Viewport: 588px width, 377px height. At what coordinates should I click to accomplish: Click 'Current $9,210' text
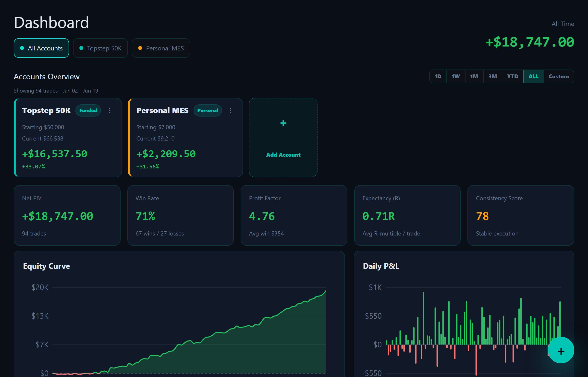(x=155, y=139)
